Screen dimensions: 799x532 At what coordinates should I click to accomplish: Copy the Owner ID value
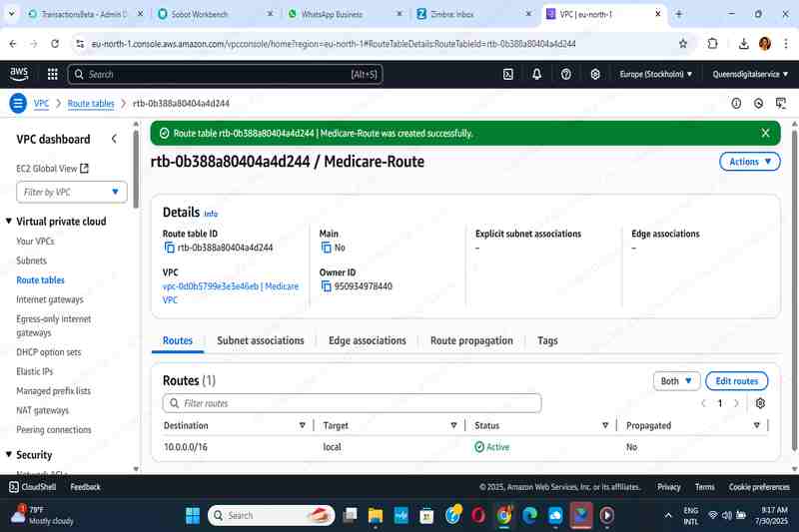coord(327,286)
